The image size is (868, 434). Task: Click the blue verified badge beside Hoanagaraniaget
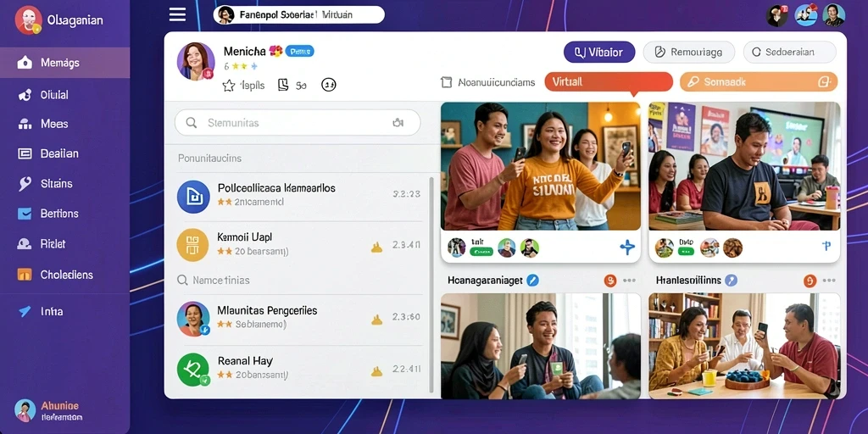[x=532, y=280]
